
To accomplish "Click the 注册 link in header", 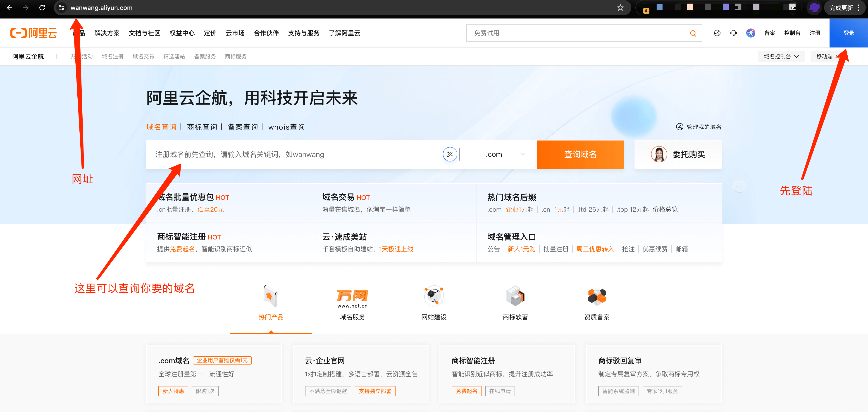I will click(815, 33).
